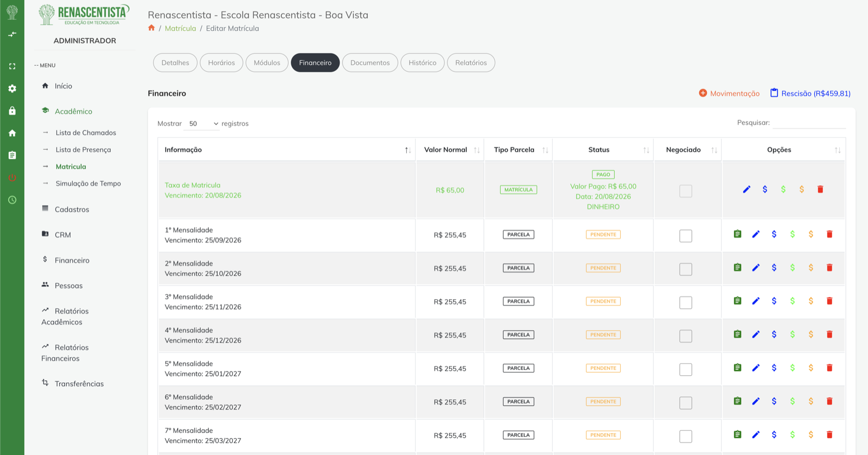Click the red power icon in left strip
The image size is (868, 455).
coord(12,178)
